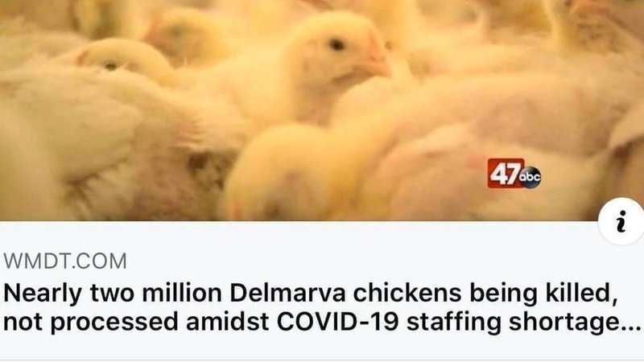This screenshot has width=644, height=362.
Task: Open the chicken photo preview image
Action: tap(322, 110)
